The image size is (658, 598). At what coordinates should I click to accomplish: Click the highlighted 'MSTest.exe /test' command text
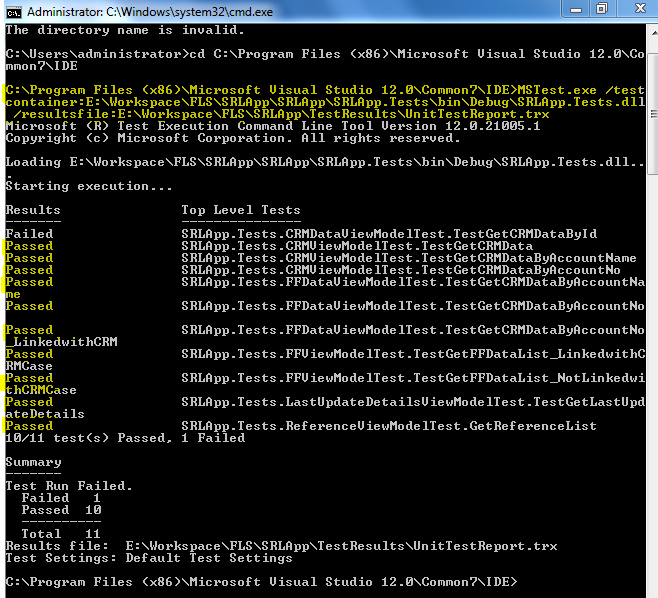[581, 90]
